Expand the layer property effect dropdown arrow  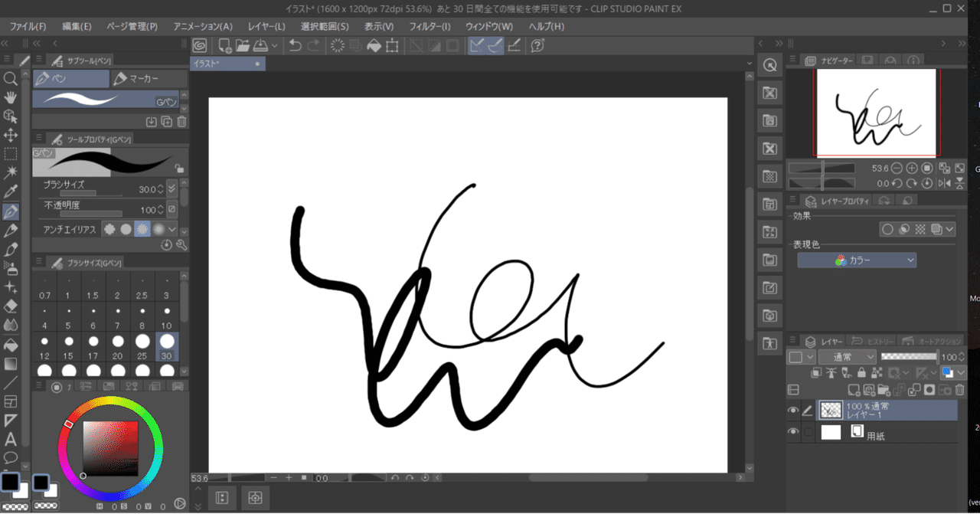tap(949, 229)
